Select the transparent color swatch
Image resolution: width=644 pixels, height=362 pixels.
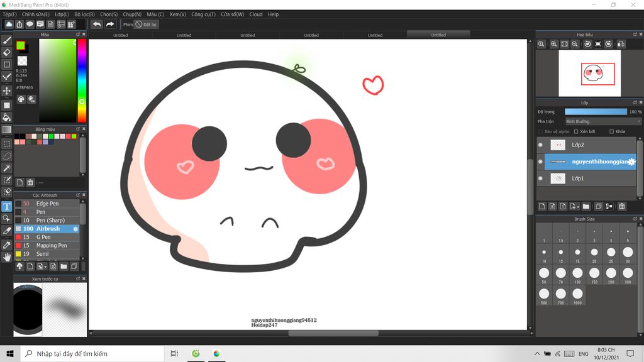click(22, 61)
